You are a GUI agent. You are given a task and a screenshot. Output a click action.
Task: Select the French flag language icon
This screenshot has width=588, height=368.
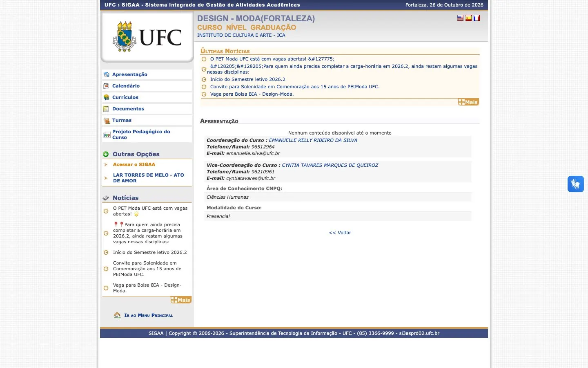(x=477, y=18)
